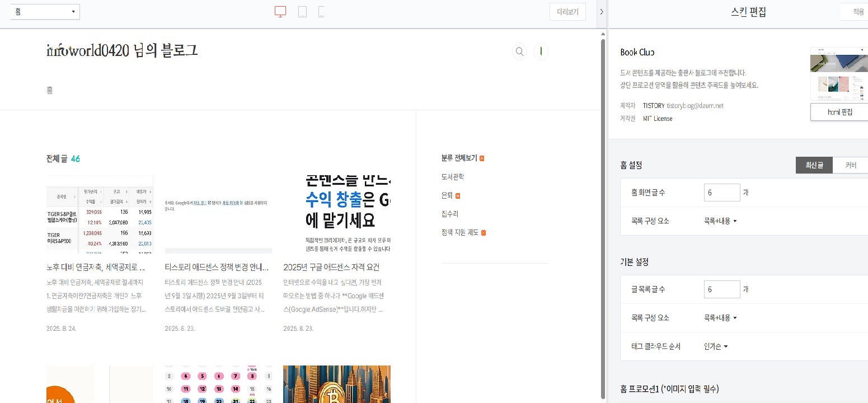
Task: Click the N badge next to 정책 지원 제도
Action: click(x=484, y=233)
